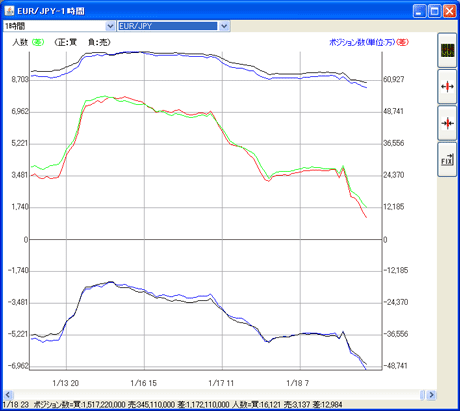Click the 人数 legend label
The image size is (460, 411).
click(x=20, y=42)
